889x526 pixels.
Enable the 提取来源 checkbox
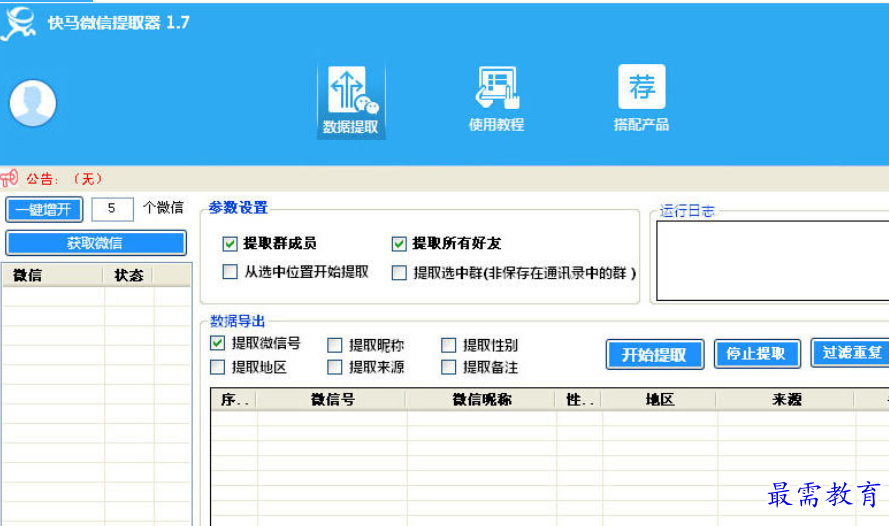click(x=335, y=367)
